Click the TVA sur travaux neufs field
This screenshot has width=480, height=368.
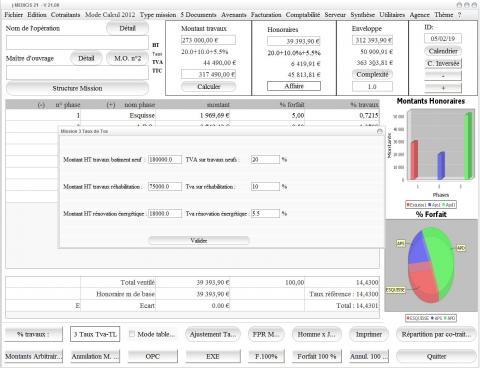pyautogui.click(x=265, y=160)
